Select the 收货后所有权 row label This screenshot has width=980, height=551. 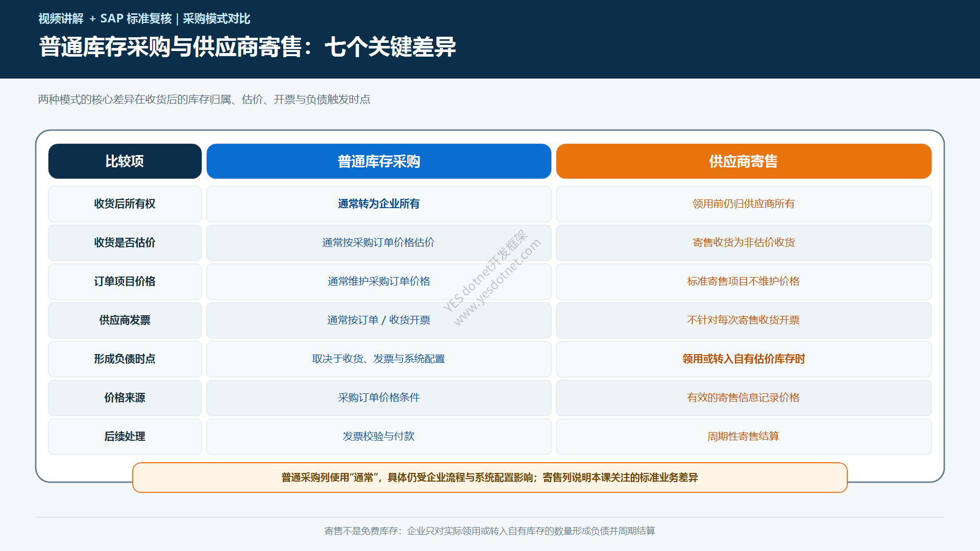125,204
